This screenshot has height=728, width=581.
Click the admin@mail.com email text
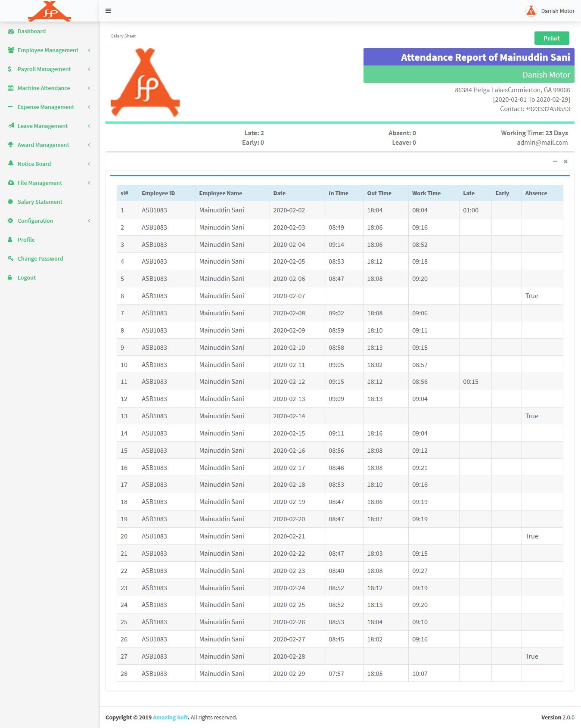pyautogui.click(x=542, y=143)
